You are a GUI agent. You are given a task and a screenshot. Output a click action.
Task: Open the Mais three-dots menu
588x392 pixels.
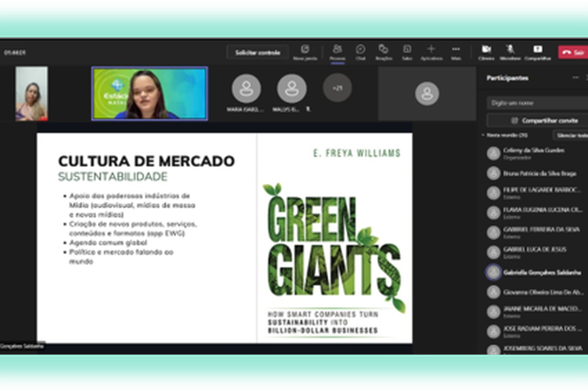456,52
